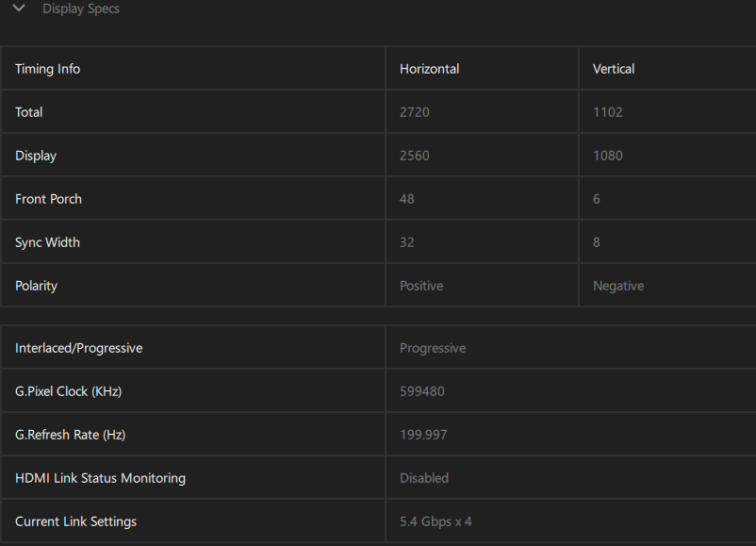Click vertical display value 1080
The image size is (756, 546).
pos(608,156)
